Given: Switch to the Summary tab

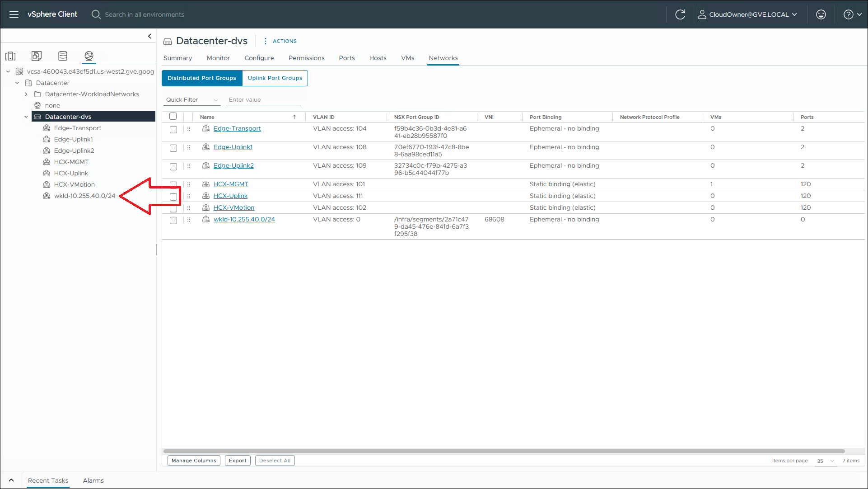Looking at the screenshot, I should 177,58.
